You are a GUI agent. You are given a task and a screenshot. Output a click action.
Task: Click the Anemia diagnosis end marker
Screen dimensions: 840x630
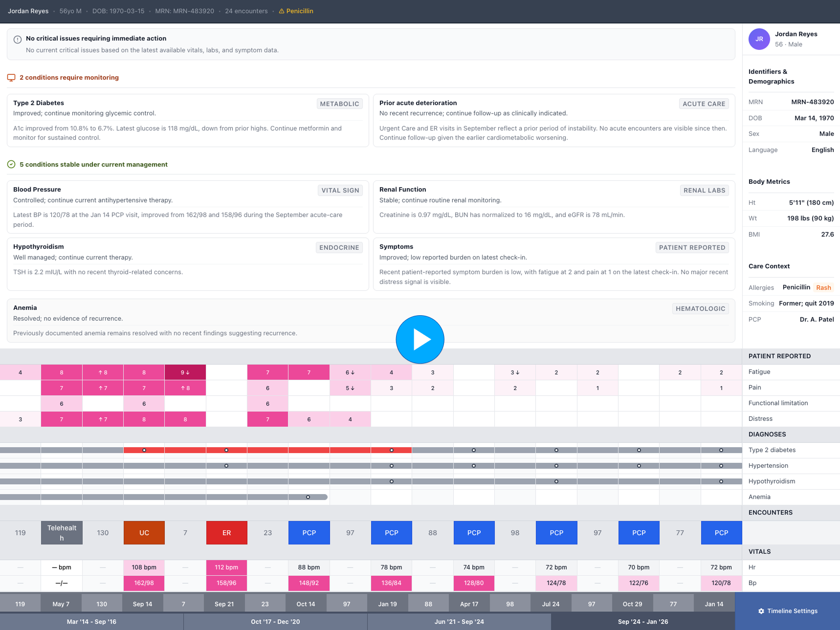308,497
